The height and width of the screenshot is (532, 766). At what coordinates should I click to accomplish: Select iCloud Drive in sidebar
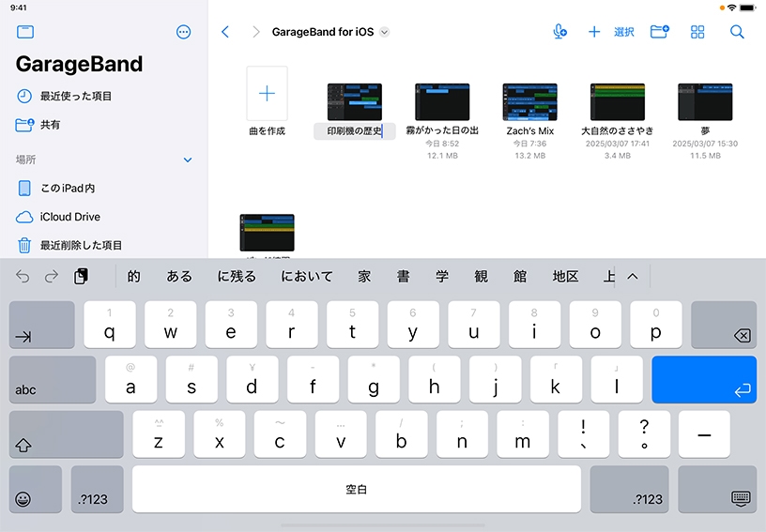coord(69,217)
